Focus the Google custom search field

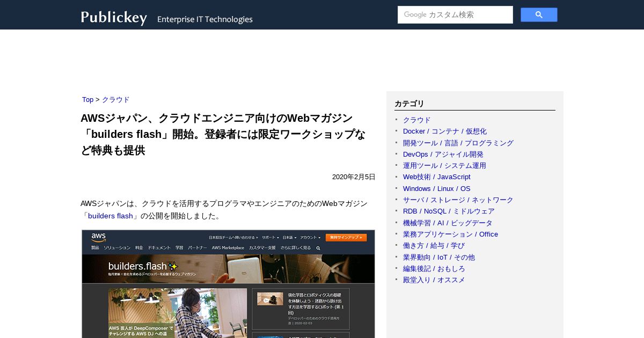(x=455, y=14)
